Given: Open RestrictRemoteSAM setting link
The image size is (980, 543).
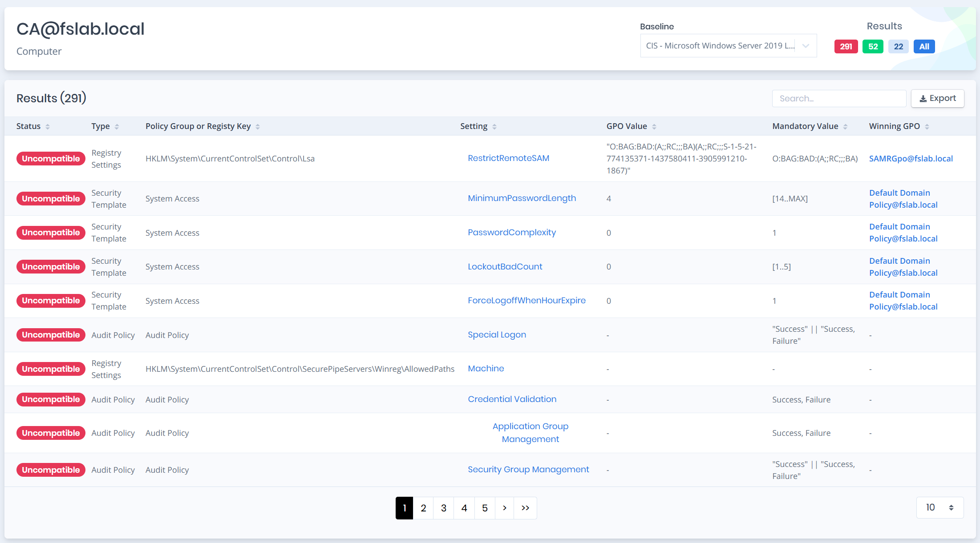Looking at the screenshot, I should [508, 158].
